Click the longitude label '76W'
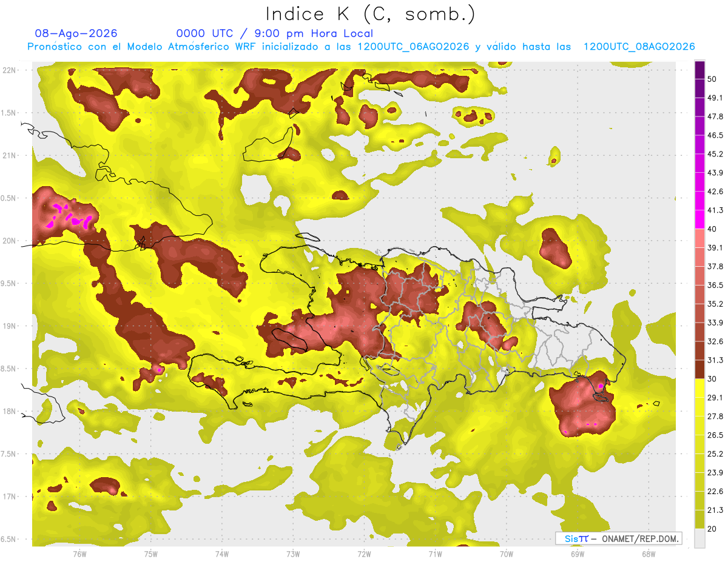Image resolution: width=728 pixels, height=562 pixels. (x=80, y=554)
